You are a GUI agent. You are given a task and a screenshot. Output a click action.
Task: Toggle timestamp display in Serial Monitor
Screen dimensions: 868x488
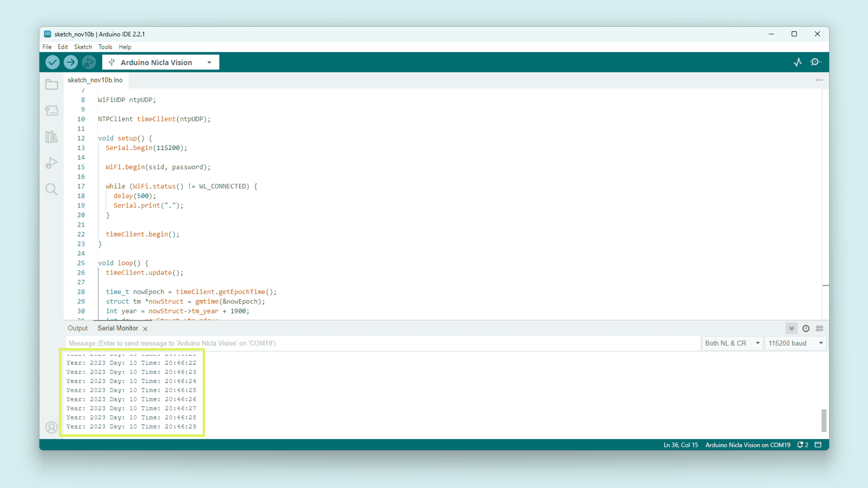pos(806,328)
